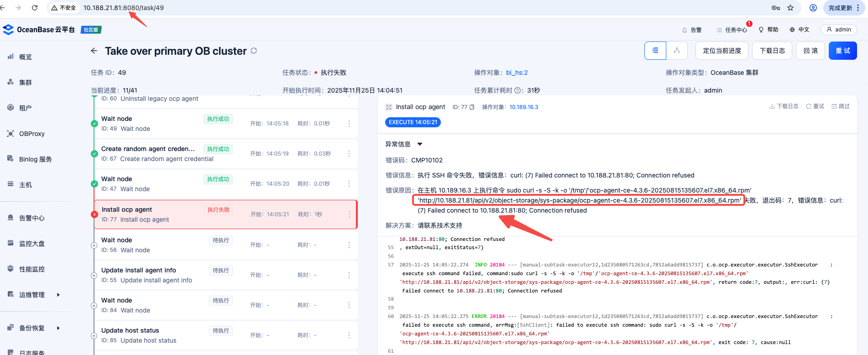The height and width of the screenshot is (355, 868).
Task: Click the browser address bar URL
Action: pos(123,8)
